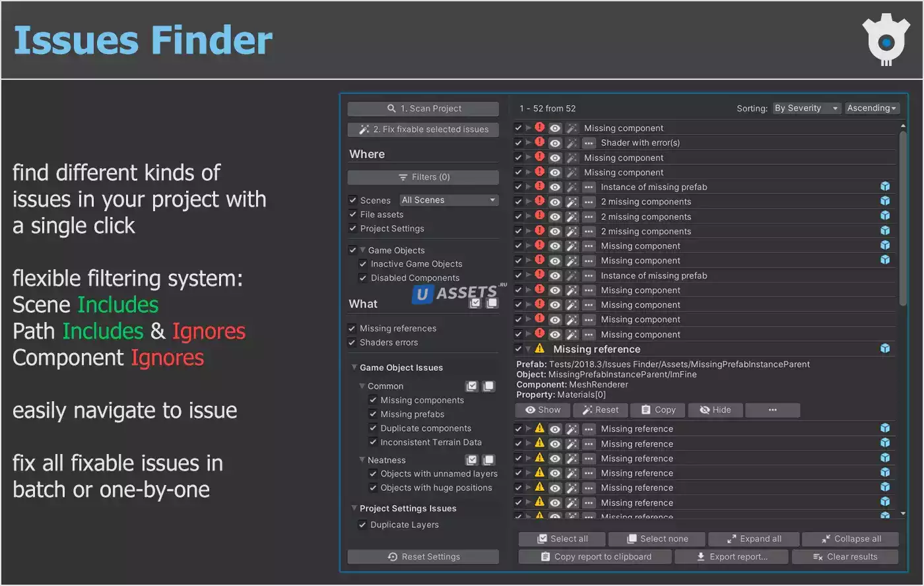This screenshot has height=586, width=924.
Task: Open the Ascending sort order dropdown
Action: click(x=872, y=108)
